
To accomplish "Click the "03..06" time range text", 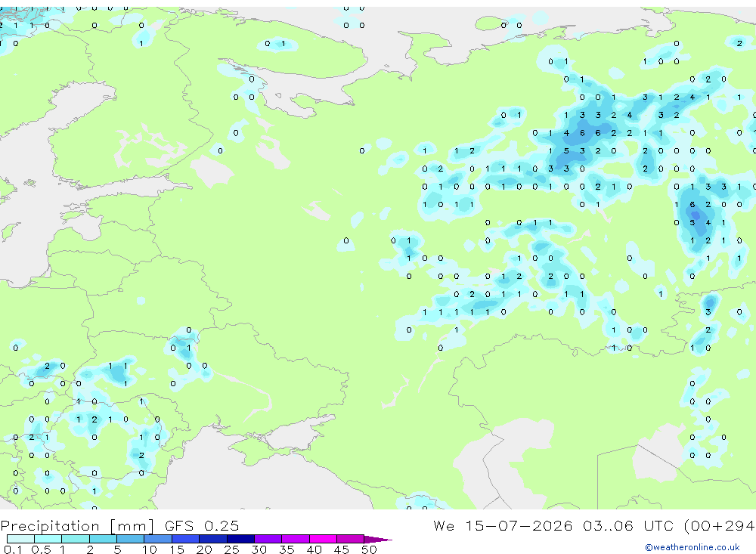I will (608, 525).
